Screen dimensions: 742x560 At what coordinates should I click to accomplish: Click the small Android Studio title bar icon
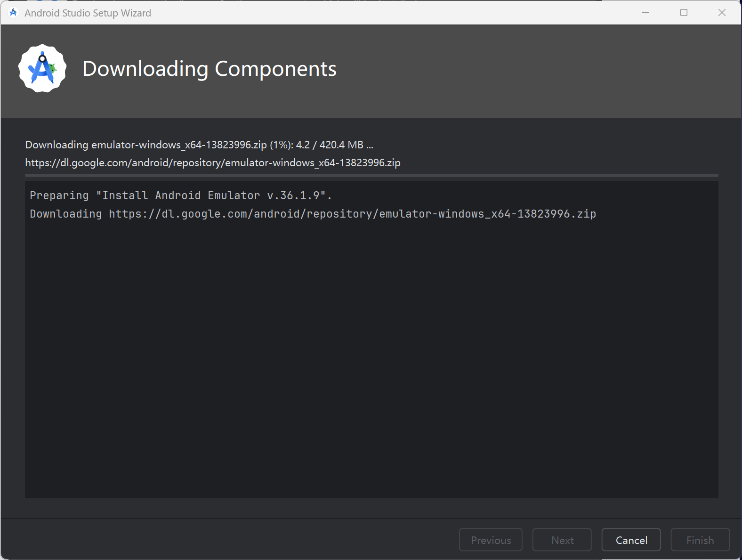(x=13, y=13)
